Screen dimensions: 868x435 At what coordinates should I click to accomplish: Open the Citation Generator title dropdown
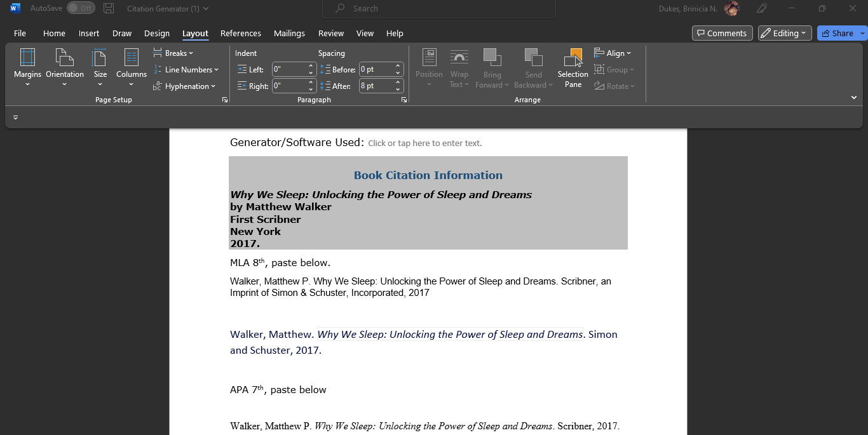click(168, 9)
